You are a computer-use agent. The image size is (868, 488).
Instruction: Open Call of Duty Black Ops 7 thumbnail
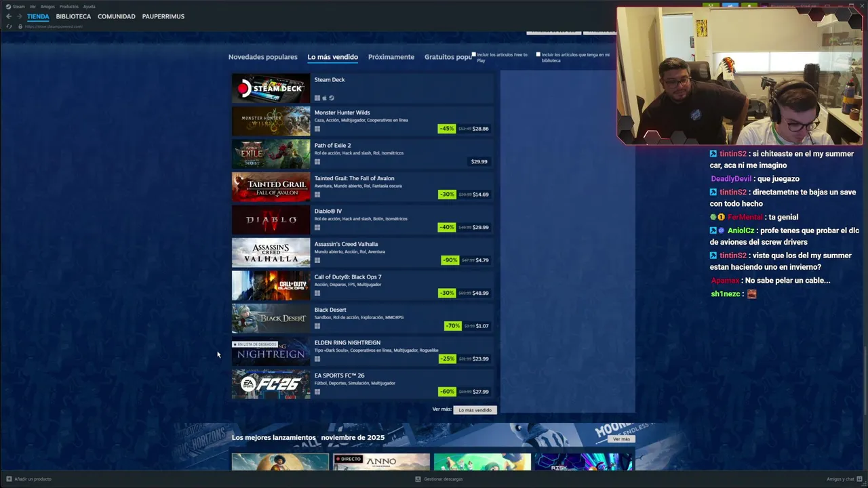tap(271, 286)
